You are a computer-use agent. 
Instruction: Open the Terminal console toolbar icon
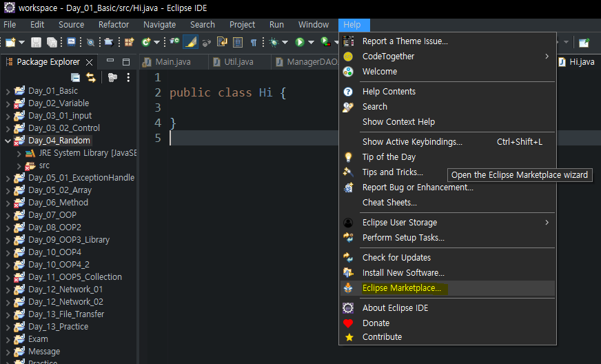pos(71,42)
